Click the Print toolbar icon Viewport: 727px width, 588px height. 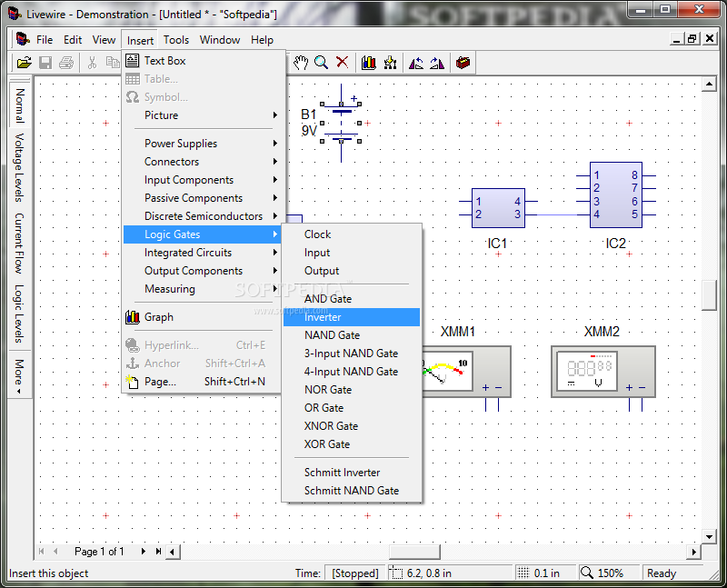click(66, 63)
